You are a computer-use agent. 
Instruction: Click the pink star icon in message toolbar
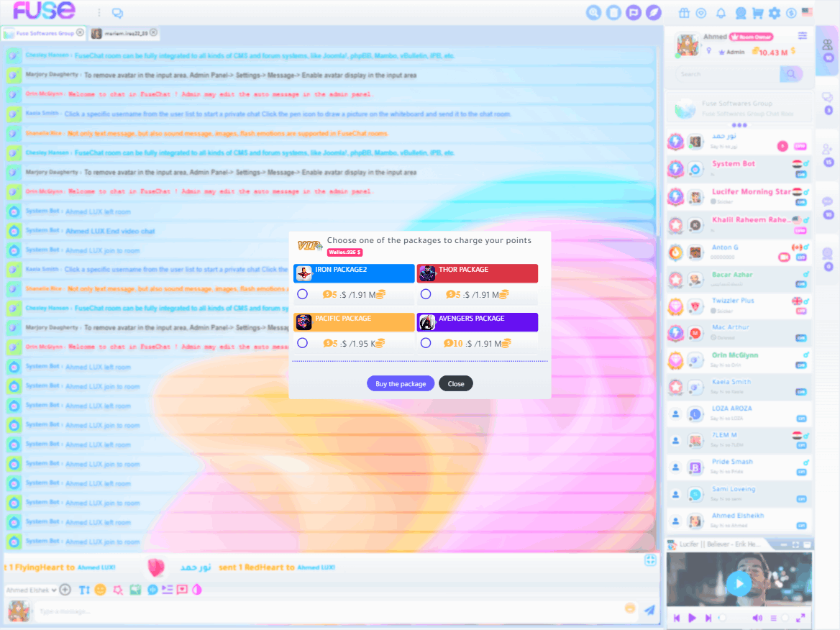pyautogui.click(x=118, y=590)
